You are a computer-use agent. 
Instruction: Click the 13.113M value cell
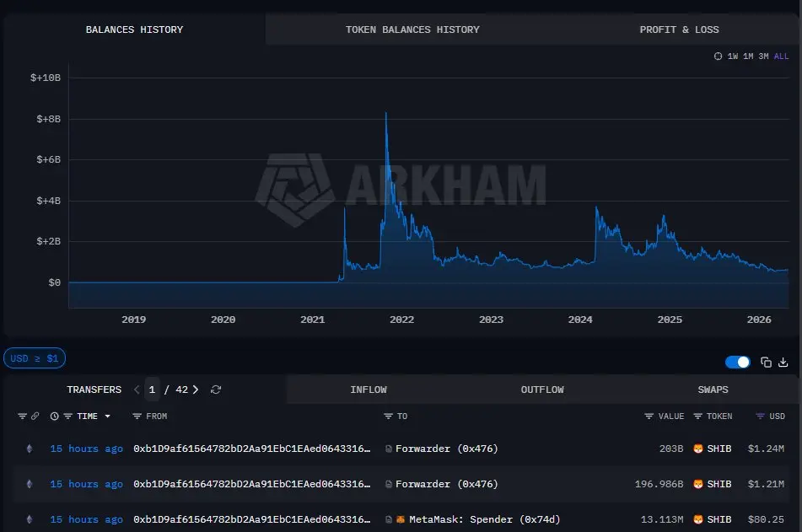662,519
